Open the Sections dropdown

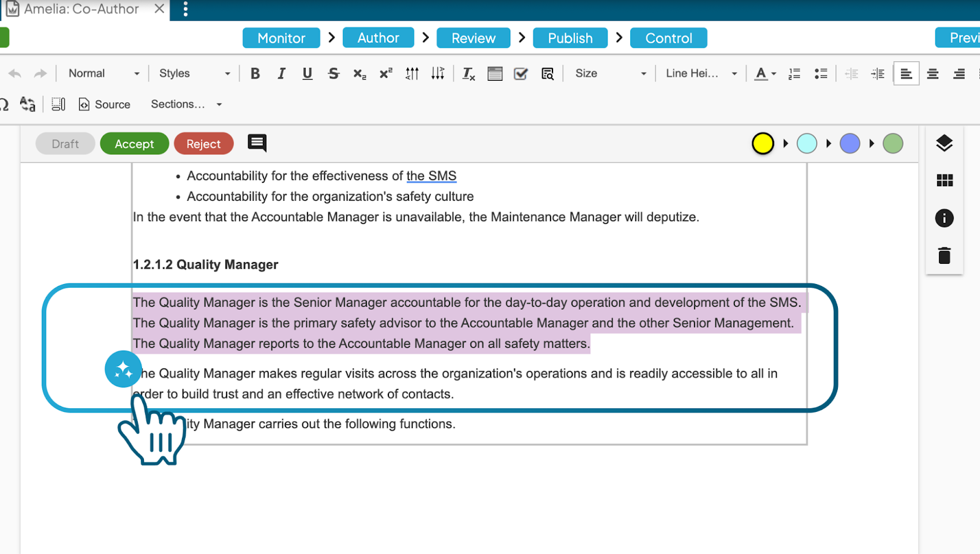186,104
